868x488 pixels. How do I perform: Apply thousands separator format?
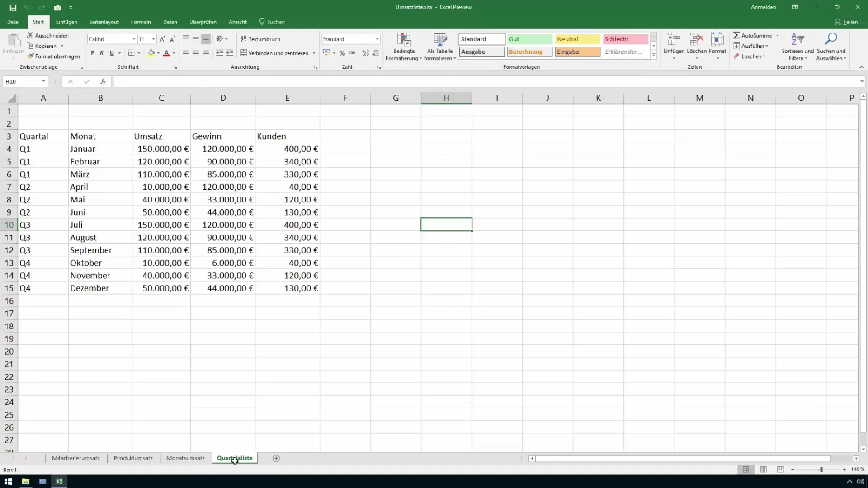[x=352, y=53]
